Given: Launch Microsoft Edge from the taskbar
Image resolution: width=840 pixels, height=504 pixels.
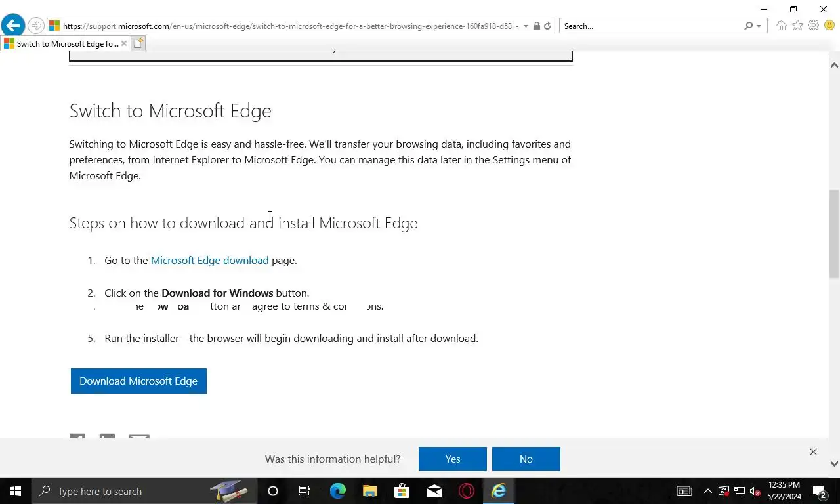Looking at the screenshot, I should 337,491.
